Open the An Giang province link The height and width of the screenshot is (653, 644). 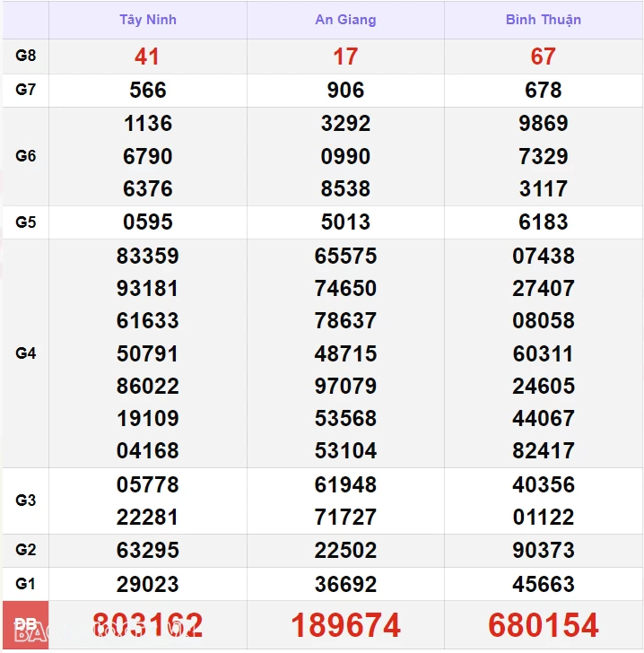pyautogui.click(x=345, y=20)
